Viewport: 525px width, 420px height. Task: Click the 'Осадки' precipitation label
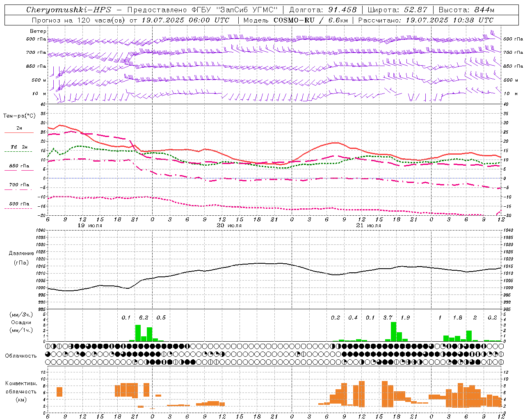(21, 322)
